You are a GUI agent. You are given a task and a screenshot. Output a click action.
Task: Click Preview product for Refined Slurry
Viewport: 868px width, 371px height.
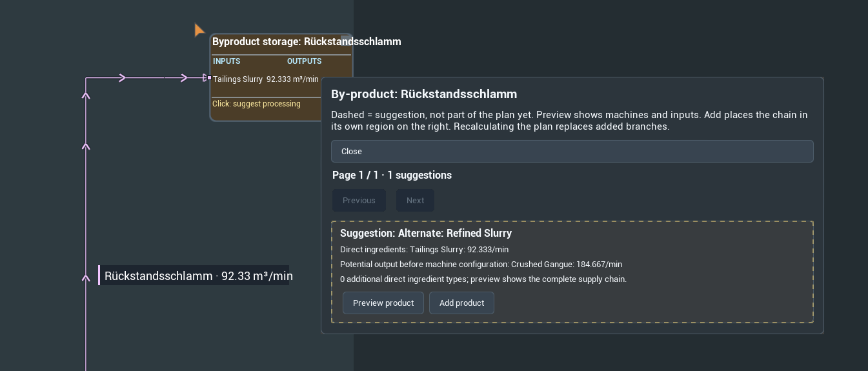tap(383, 303)
